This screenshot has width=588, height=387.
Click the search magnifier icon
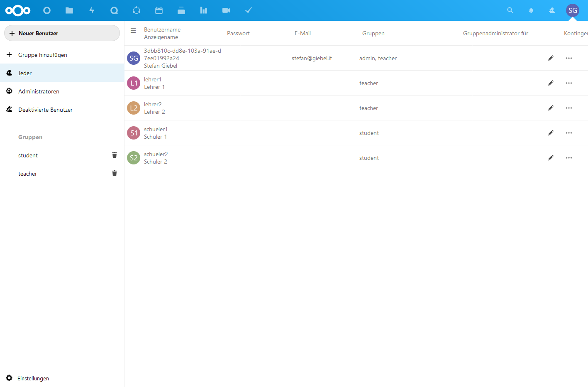tap(510, 10)
